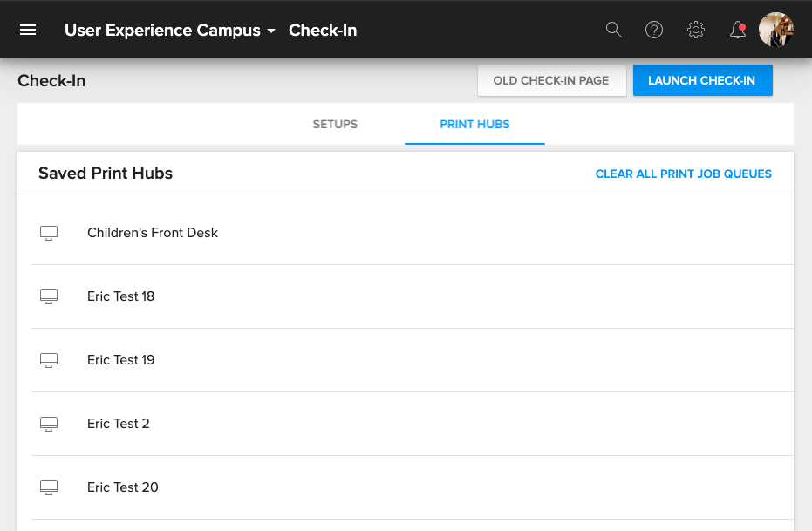This screenshot has width=812, height=531.
Task: Open your profile avatar picture
Action: pos(774,29)
